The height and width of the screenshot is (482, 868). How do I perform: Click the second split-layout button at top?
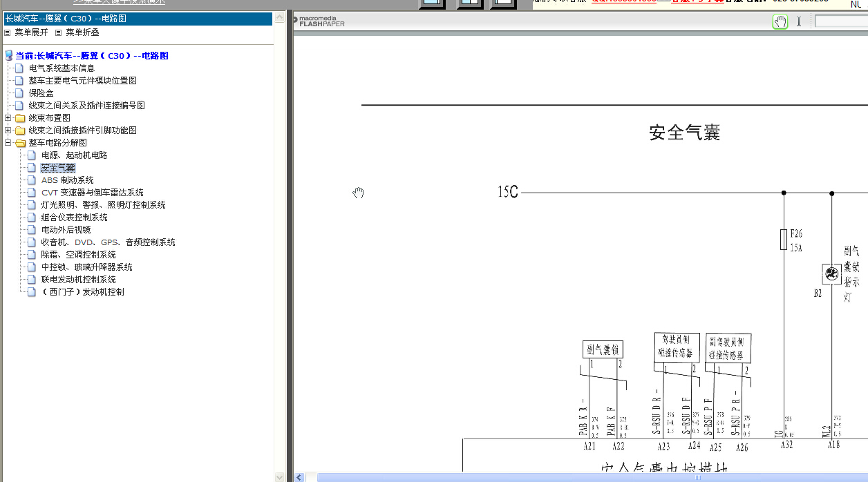470,3
